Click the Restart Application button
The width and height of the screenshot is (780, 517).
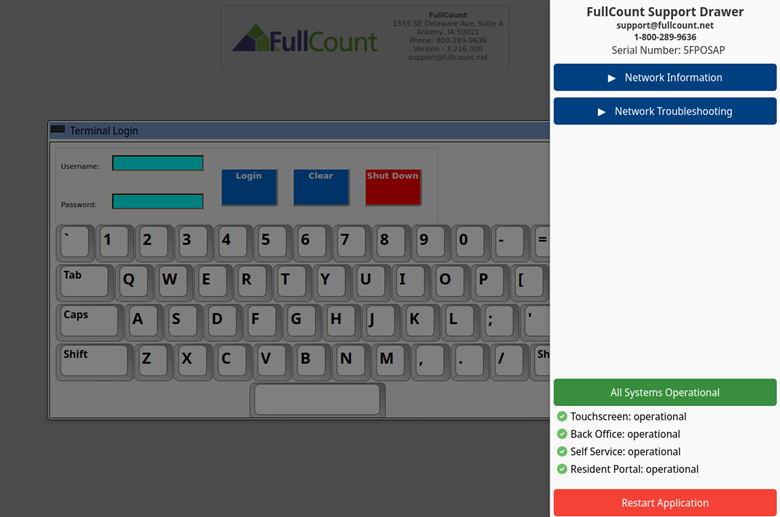665,503
